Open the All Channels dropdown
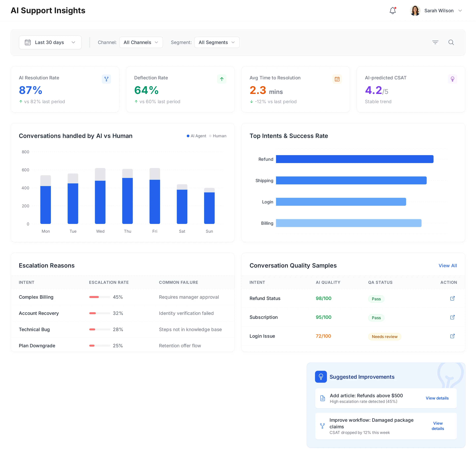The image size is (476, 469). tap(141, 42)
